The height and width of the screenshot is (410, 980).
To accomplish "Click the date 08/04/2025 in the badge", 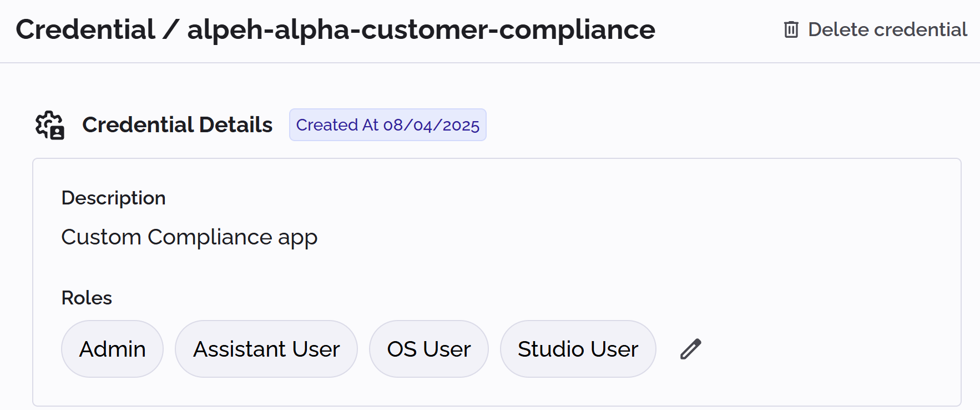I will click(431, 125).
